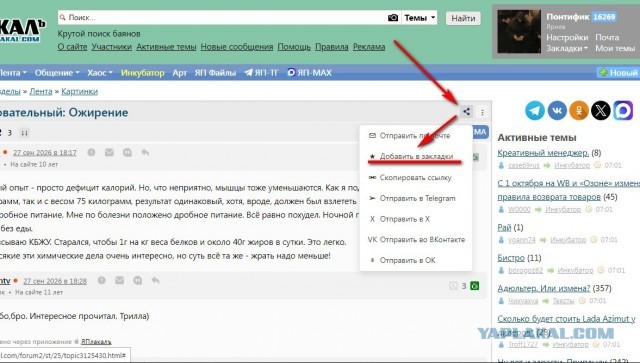Image resolution: width=640 pixels, height=363 pixels.
Task: Choose Добавить в закладки in share menu
Action: click(416, 156)
